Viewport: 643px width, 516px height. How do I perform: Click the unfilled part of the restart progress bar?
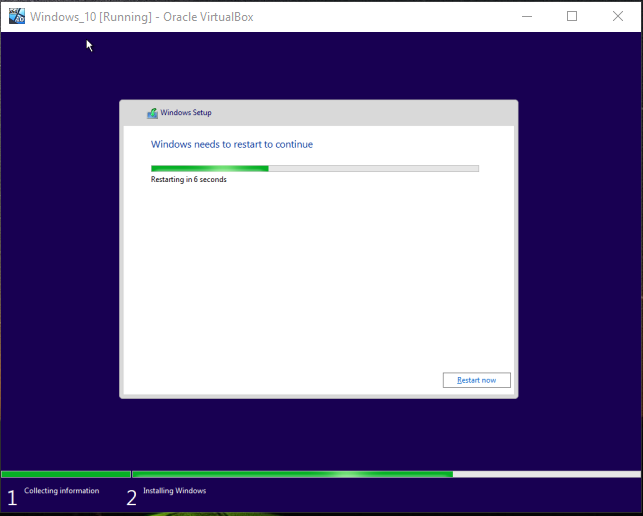coord(373,168)
